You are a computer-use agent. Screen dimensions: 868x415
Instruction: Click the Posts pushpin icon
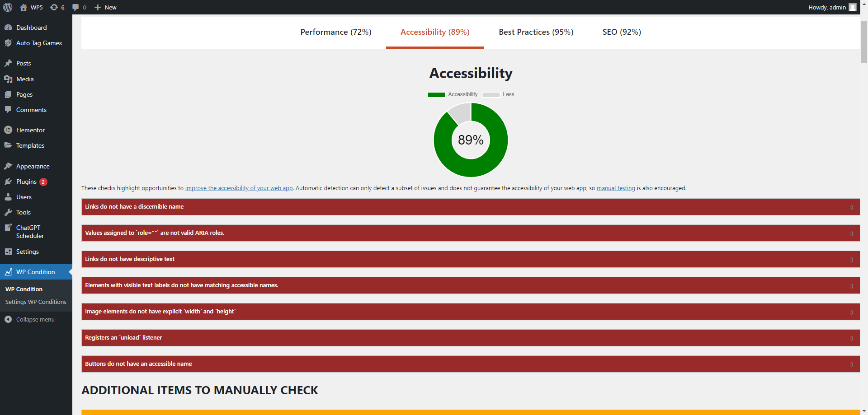tap(8, 63)
